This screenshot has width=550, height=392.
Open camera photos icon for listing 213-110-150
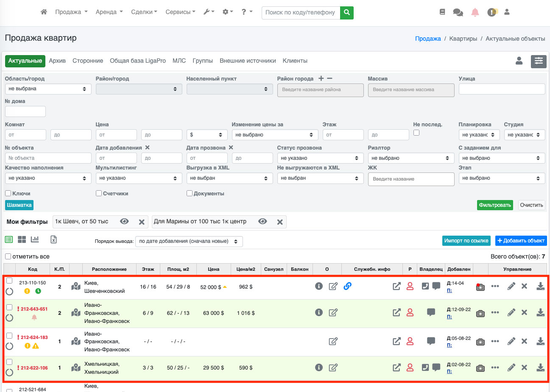click(480, 287)
